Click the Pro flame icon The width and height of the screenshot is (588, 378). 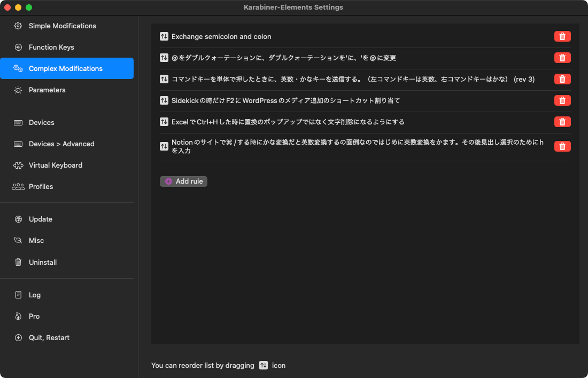tap(18, 316)
